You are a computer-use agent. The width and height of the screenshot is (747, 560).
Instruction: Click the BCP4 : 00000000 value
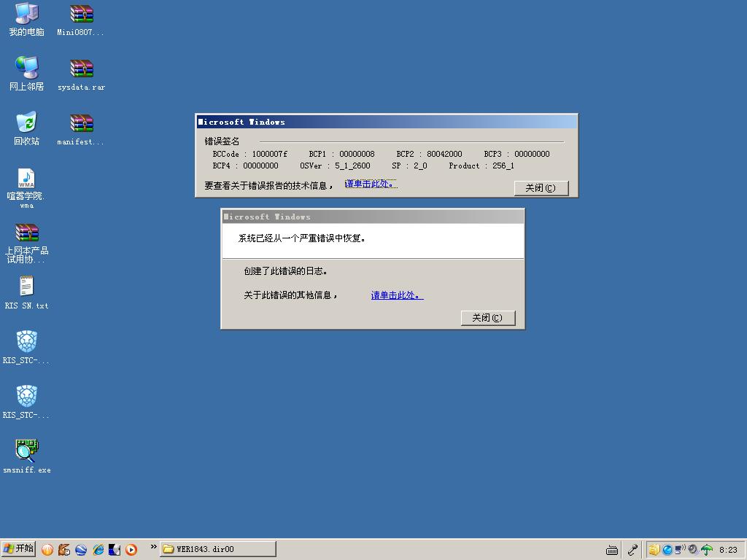pos(245,166)
